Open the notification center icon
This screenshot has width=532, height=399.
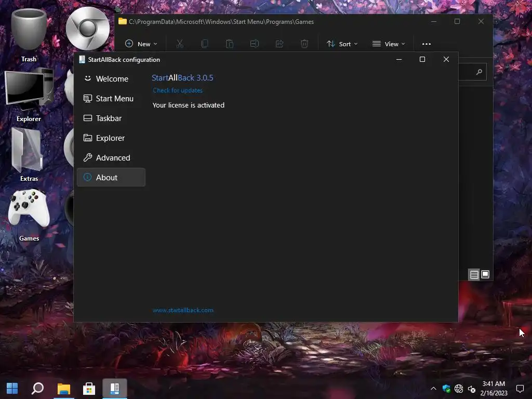(520, 389)
